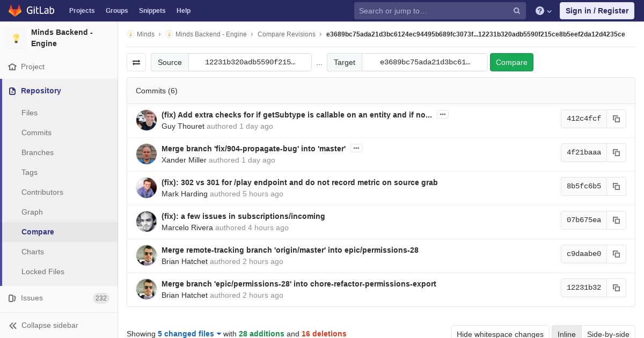Click the Repository file icon in sidebar
Viewport: 644px width, 338px height.
[12, 91]
